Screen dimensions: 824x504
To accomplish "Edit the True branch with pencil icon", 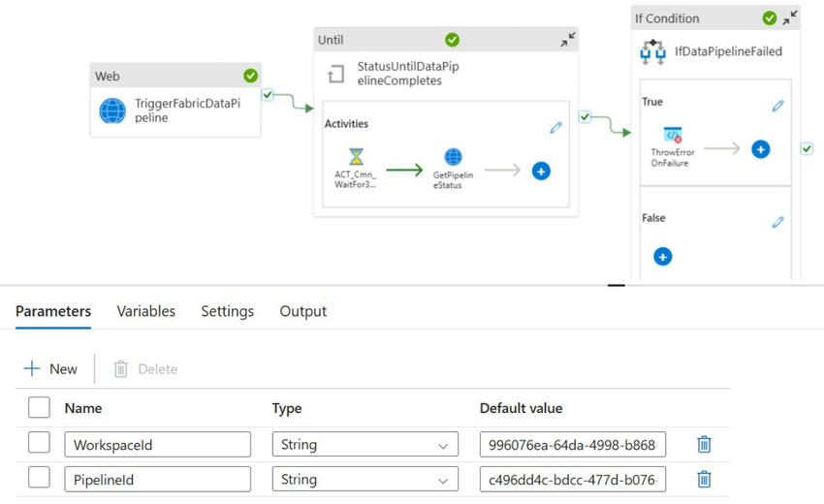I will point(777,106).
